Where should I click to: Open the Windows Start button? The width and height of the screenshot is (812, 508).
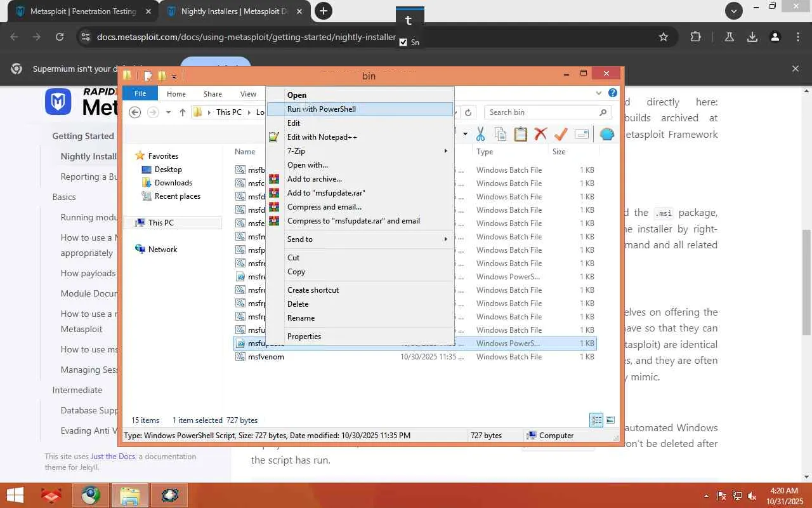pyautogui.click(x=15, y=495)
